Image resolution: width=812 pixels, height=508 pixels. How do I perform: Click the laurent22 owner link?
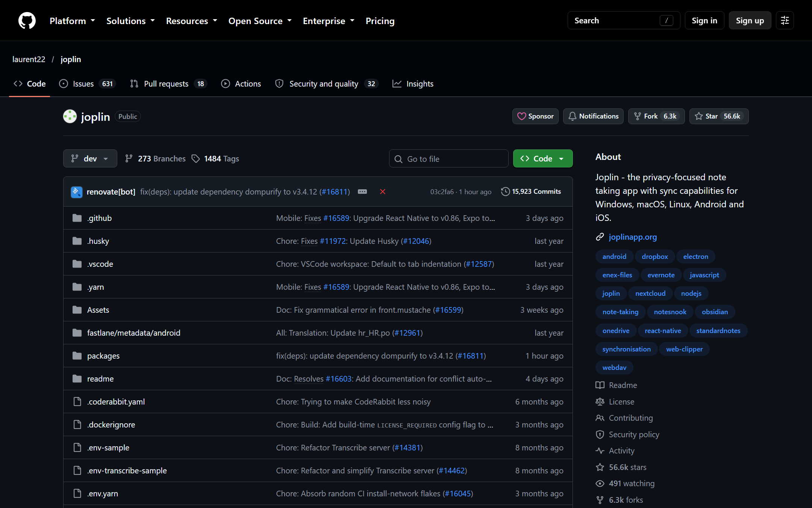tap(29, 59)
